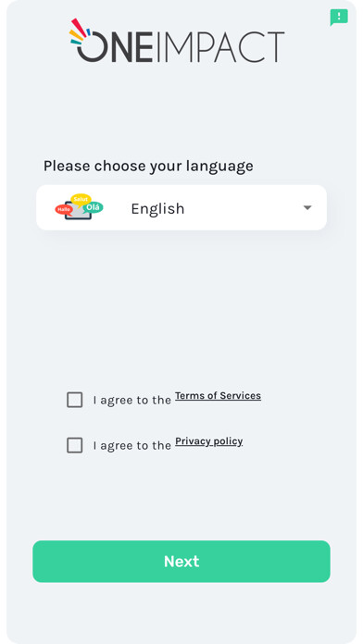Viewport: 363px width, 644px height.
Task: Click the gray tablet under the speech bubbles
Action: coord(78,212)
